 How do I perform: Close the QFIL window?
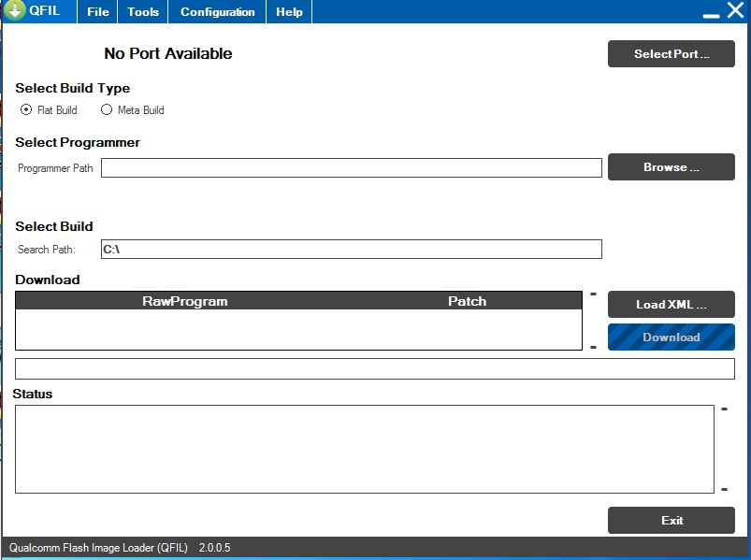pos(735,10)
